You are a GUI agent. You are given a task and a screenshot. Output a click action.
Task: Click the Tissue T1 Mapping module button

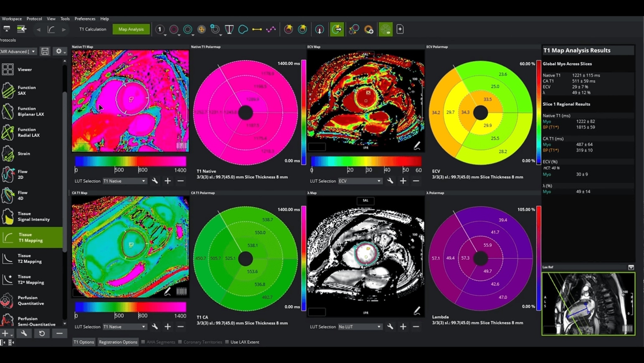(x=31, y=238)
